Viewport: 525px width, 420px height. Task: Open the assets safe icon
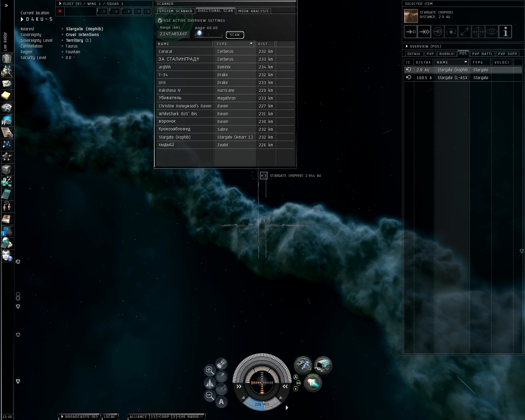click(x=7, y=169)
